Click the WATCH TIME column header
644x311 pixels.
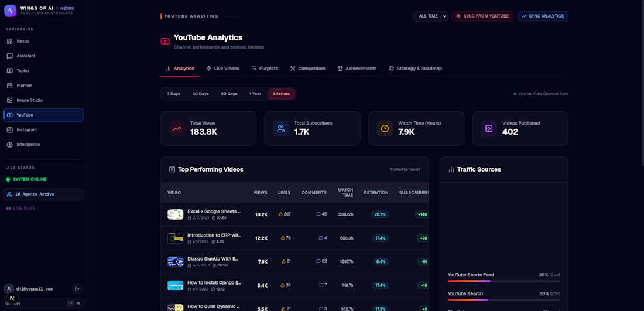pos(345,192)
